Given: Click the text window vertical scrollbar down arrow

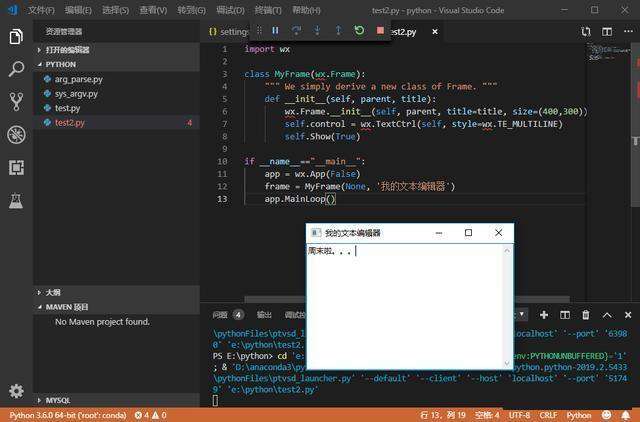Looking at the screenshot, I should point(507,363).
